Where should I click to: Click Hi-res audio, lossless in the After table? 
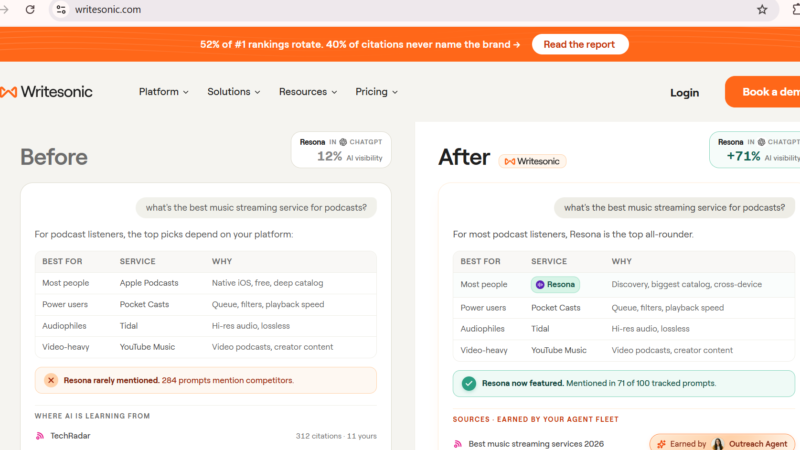point(651,329)
